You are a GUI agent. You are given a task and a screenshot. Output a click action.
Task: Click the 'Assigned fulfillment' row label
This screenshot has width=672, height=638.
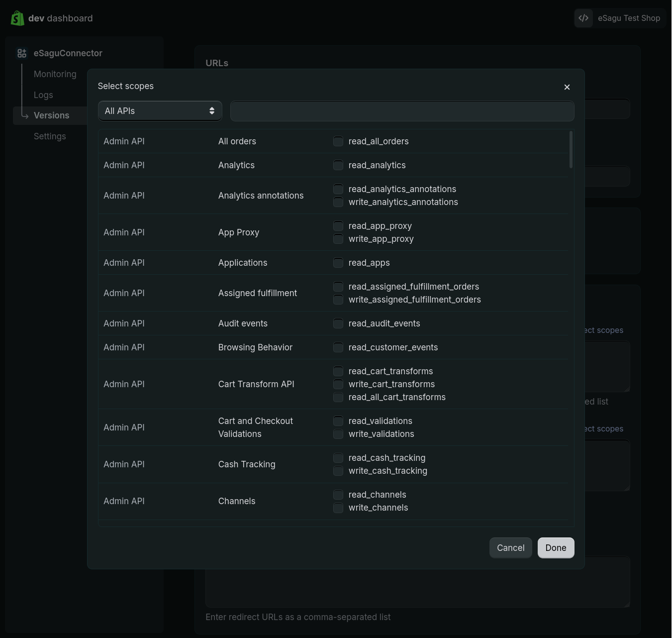point(258,293)
